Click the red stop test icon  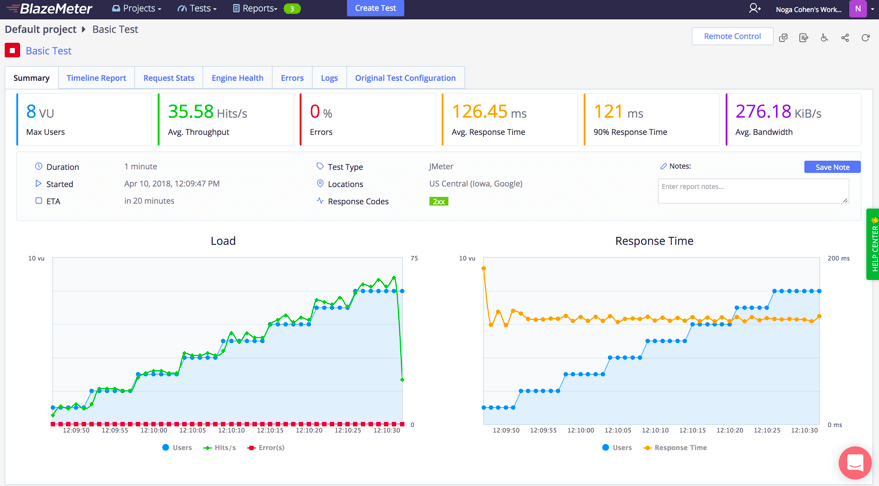click(12, 50)
